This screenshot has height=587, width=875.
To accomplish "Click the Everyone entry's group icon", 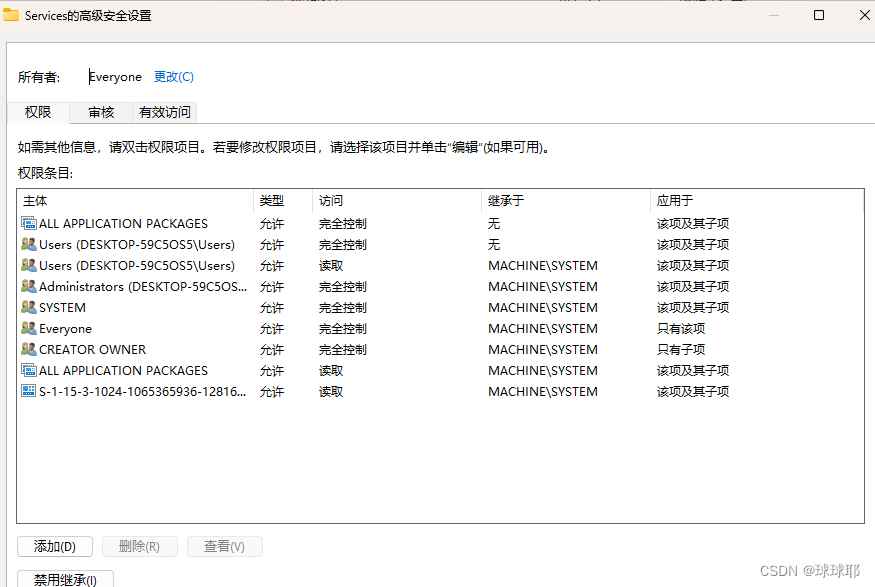I will click(x=29, y=328).
